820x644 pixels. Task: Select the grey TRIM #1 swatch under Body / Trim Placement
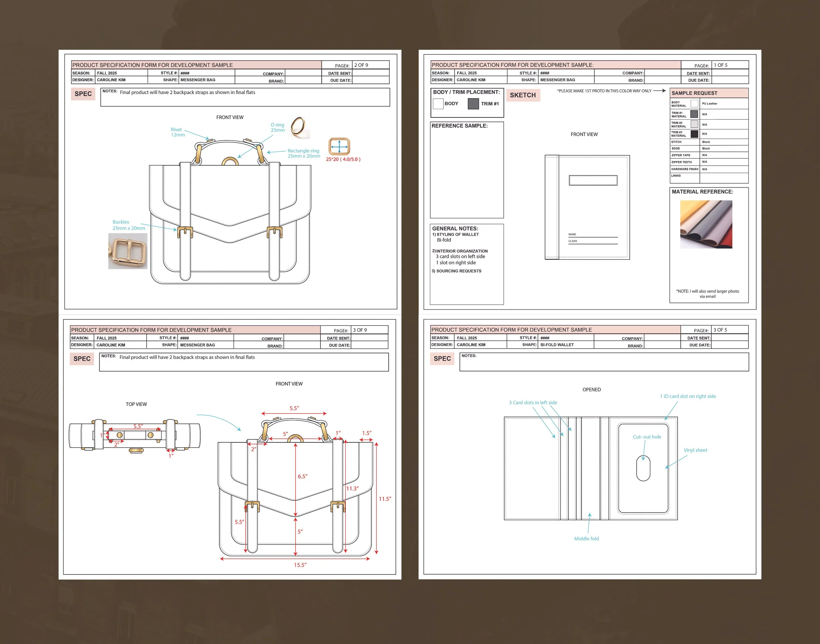pyautogui.click(x=473, y=104)
